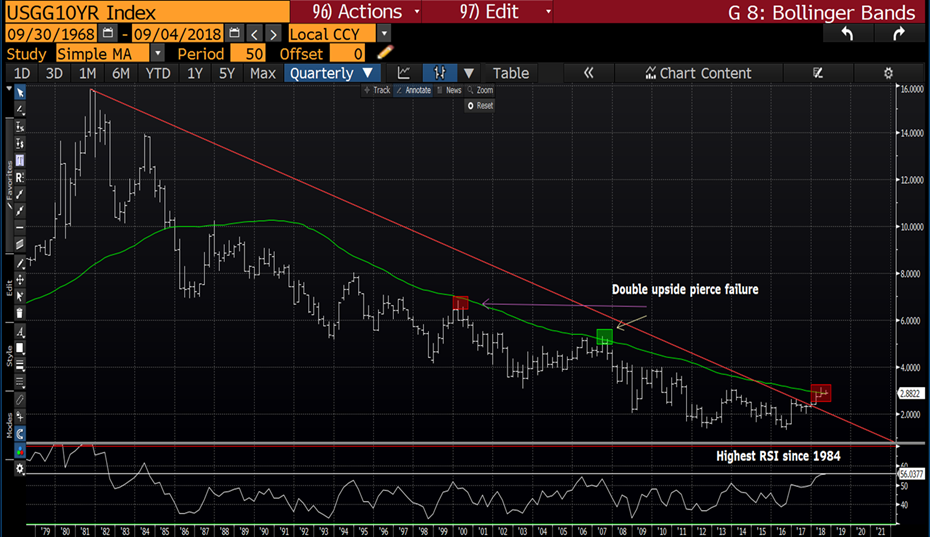
Task: Select the 5Y range tab
Action: coord(227,73)
